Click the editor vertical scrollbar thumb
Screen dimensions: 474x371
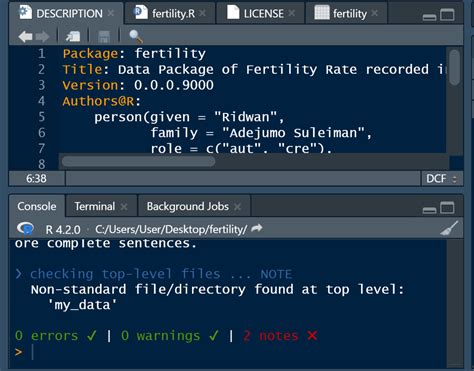pyautogui.click(x=454, y=67)
